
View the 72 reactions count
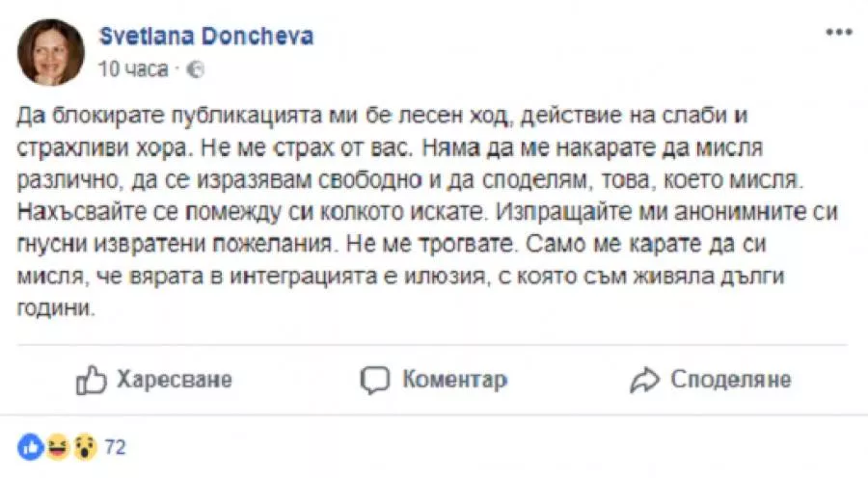[x=115, y=447]
